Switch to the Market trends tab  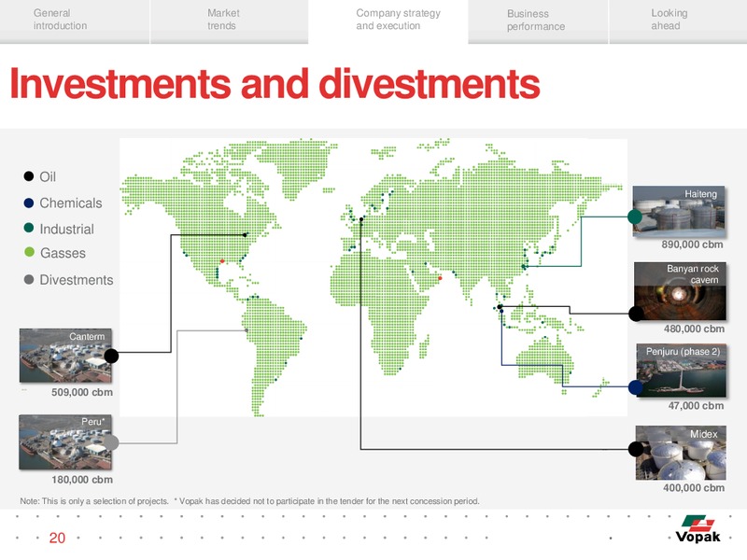(229, 21)
